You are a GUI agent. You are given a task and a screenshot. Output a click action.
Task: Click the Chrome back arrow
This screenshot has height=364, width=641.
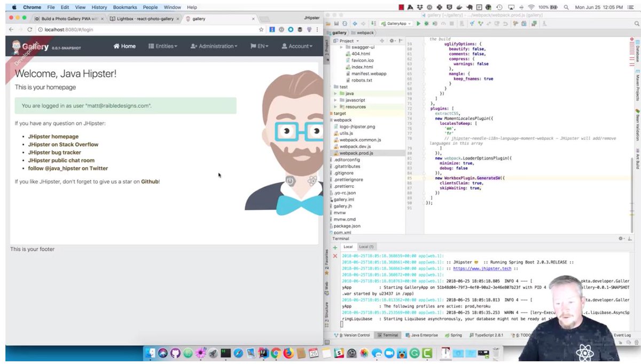12,29
